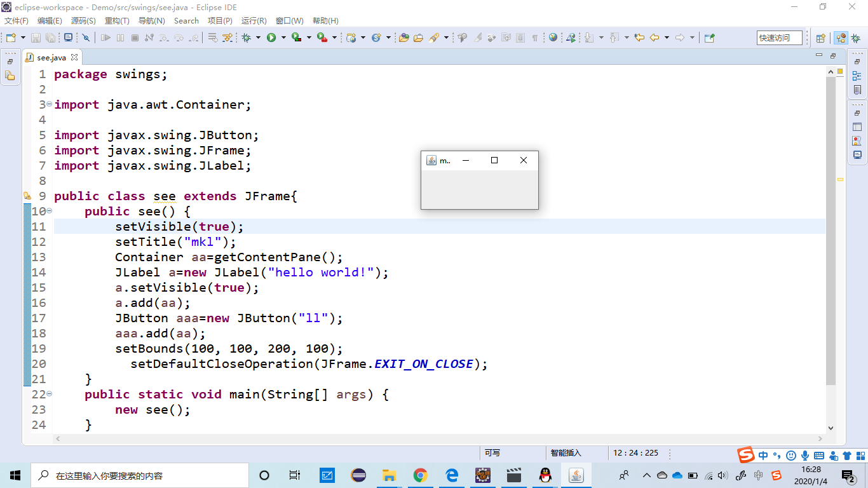868x488 pixels.
Task: Click the Run Last Tool external tools icon
Action: (322, 37)
